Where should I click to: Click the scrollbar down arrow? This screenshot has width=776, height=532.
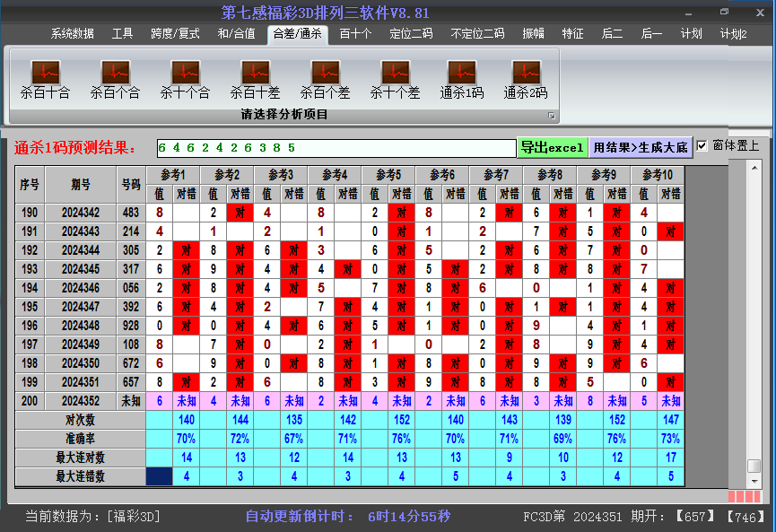pyautogui.click(x=754, y=481)
